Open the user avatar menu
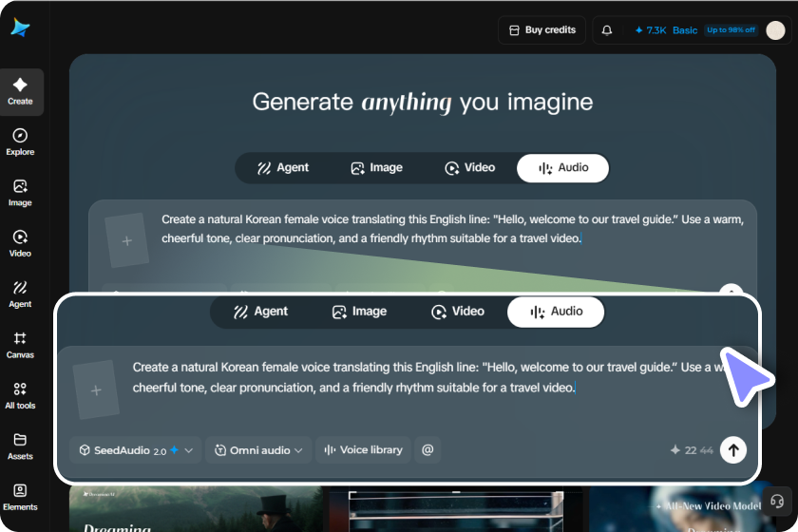798x532 pixels. tap(775, 30)
